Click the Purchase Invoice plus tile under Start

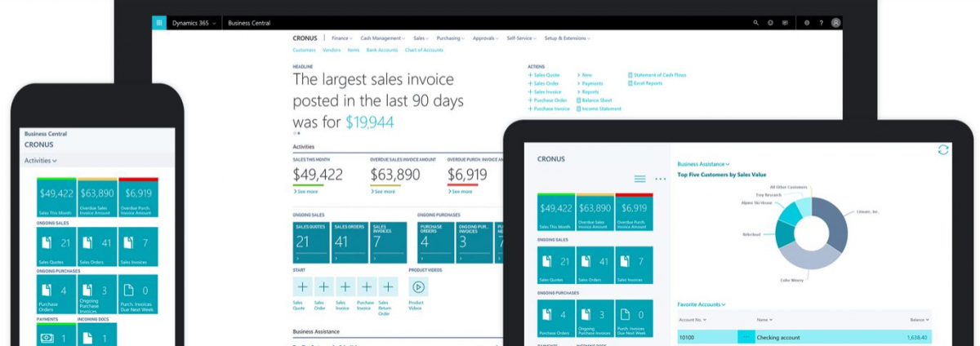(x=366, y=286)
